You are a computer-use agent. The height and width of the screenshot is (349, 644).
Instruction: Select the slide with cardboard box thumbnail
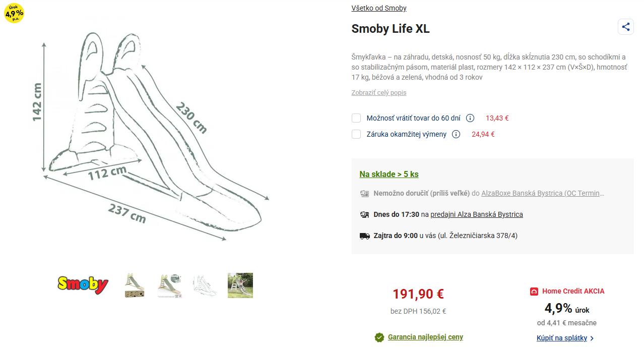135,285
